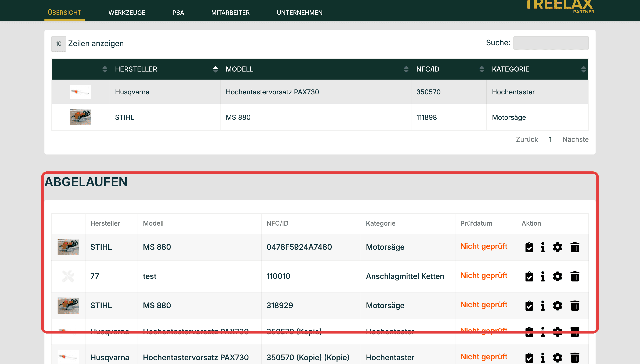640x364 pixels.
Task: Open the rows-per-page dropdown showing 10
Action: pos(58,44)
